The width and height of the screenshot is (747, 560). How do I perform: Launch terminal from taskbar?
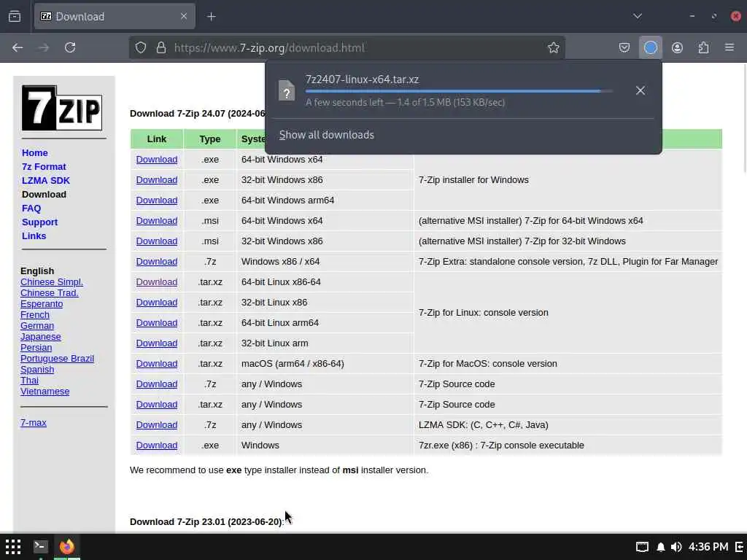coord(41,546)
